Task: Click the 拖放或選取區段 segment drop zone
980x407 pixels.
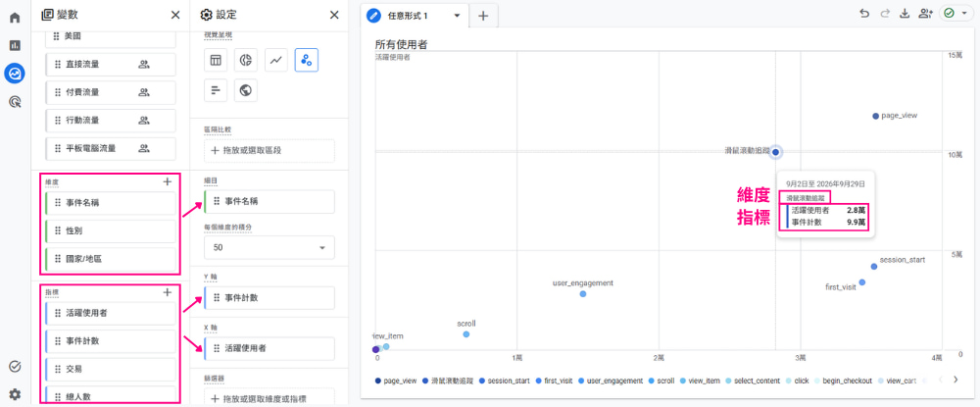Action: coord(269,150)
